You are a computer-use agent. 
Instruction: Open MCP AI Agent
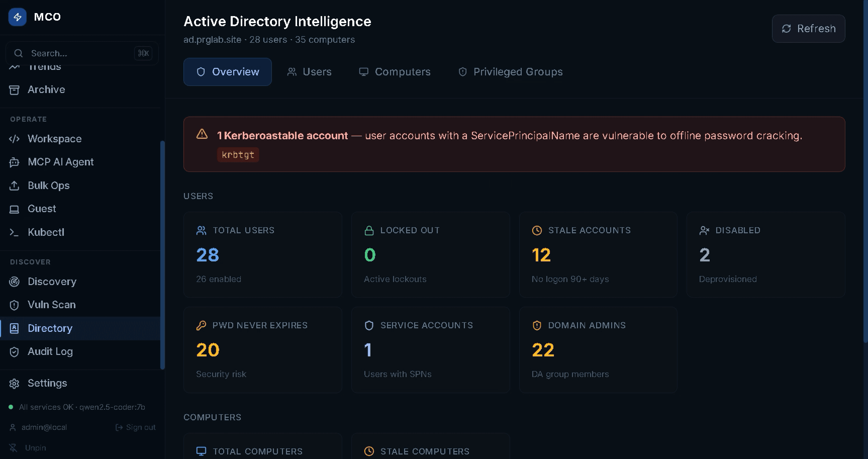80,162
